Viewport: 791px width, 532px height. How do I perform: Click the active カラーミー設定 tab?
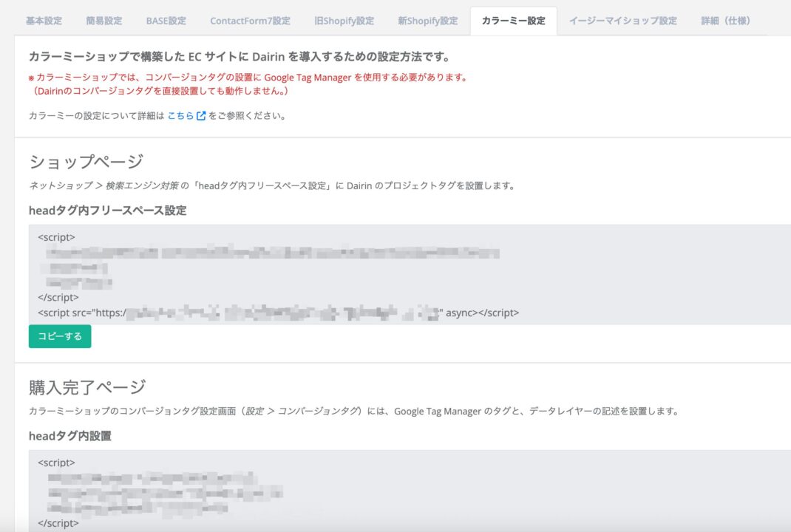513,21
